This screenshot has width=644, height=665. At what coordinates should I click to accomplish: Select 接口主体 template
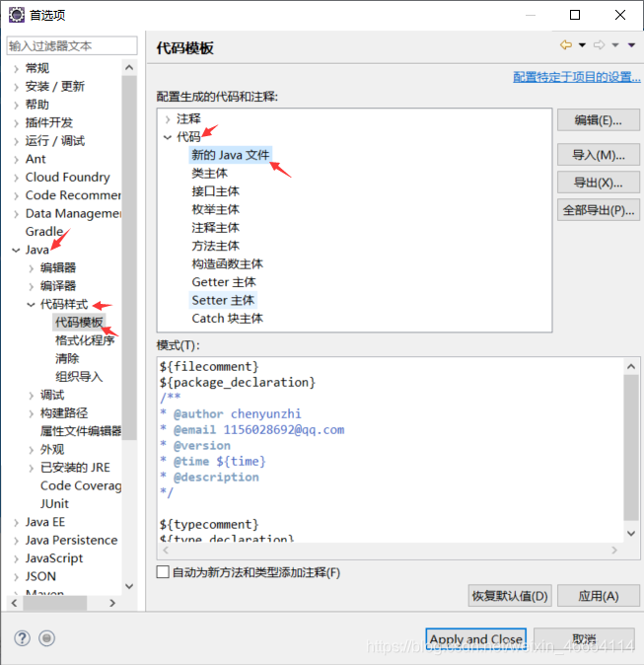tap(215, 191)
